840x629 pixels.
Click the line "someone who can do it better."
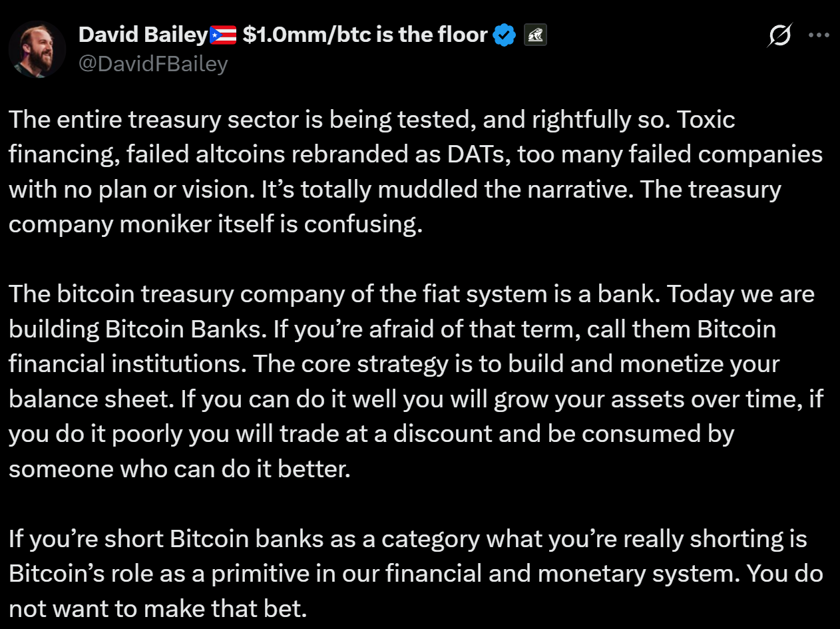coord(179,469)
